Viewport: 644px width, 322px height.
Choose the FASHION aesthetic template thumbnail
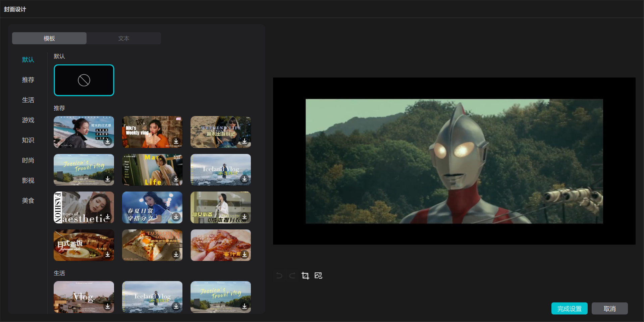tap(84, 208)
